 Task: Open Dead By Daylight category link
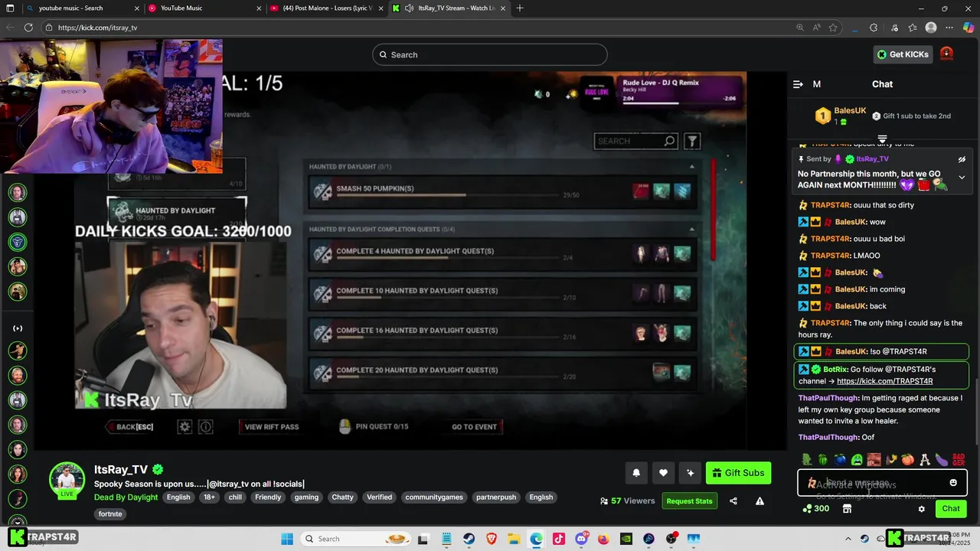[x=126, y=497]
